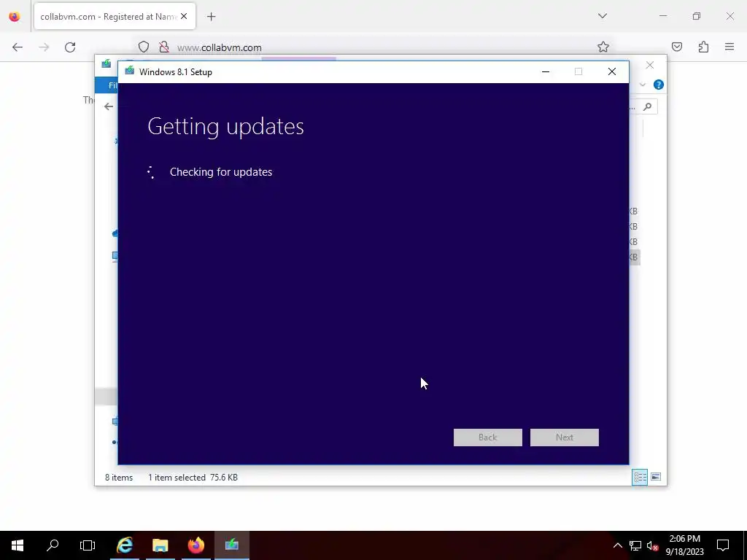This screenshot has width=747, height=560.
Task: Restore down the Firefox window
Action: [697, 16]
